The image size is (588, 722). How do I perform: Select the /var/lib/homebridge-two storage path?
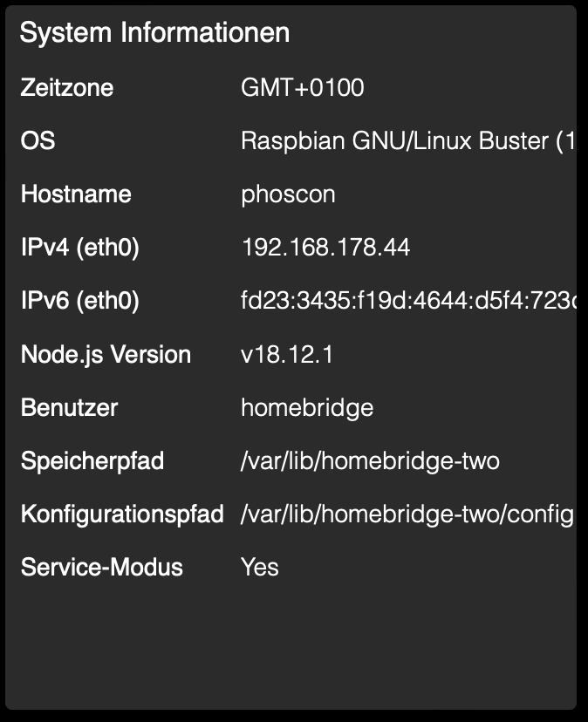[x=370, y=460]
